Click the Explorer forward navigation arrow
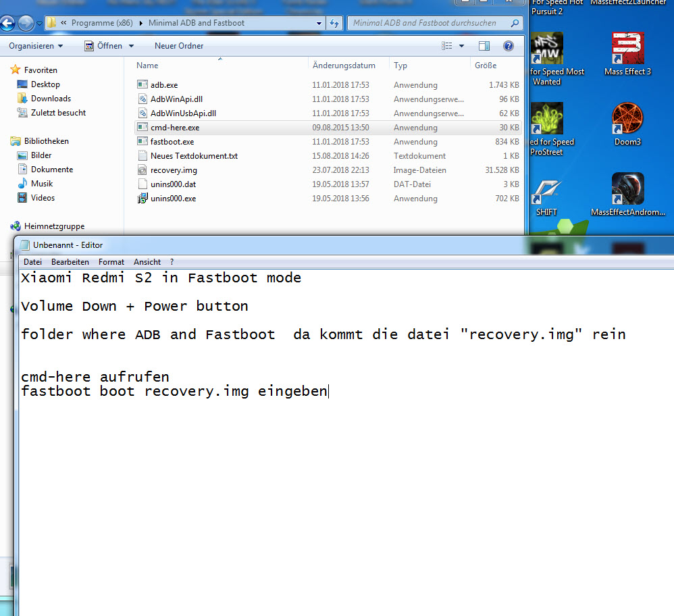674x616 pixels. coord(26,23)
